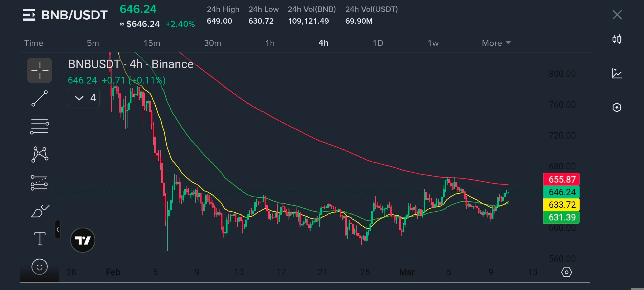
Task: Switch to the 1D timeframe tab
Action: (x=378, y=43)
